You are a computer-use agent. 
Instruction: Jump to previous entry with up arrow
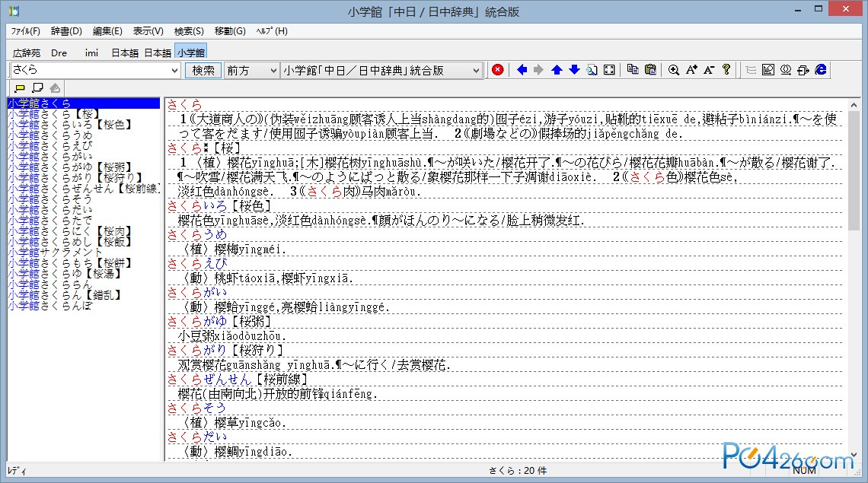tap(557, 70)
